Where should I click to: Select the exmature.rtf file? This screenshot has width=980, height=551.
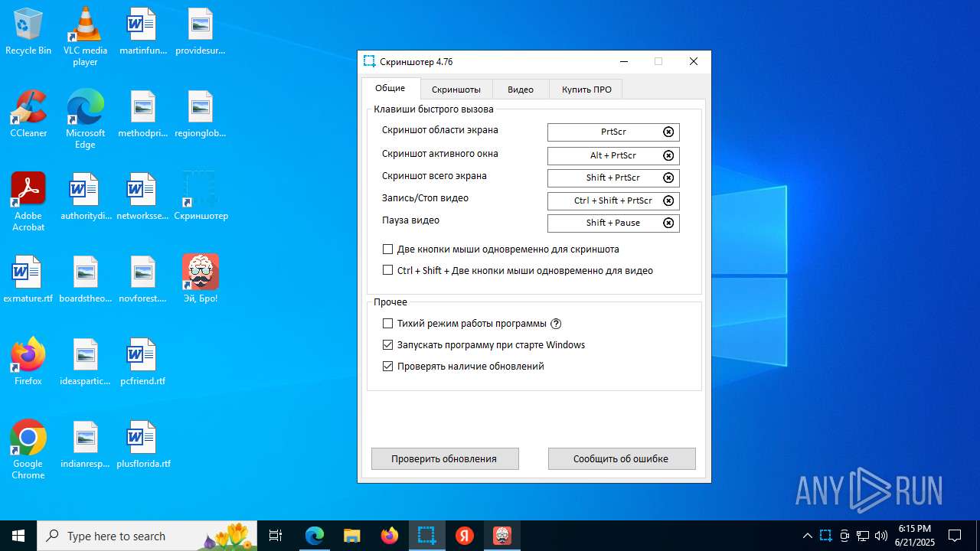coord(28,279)
